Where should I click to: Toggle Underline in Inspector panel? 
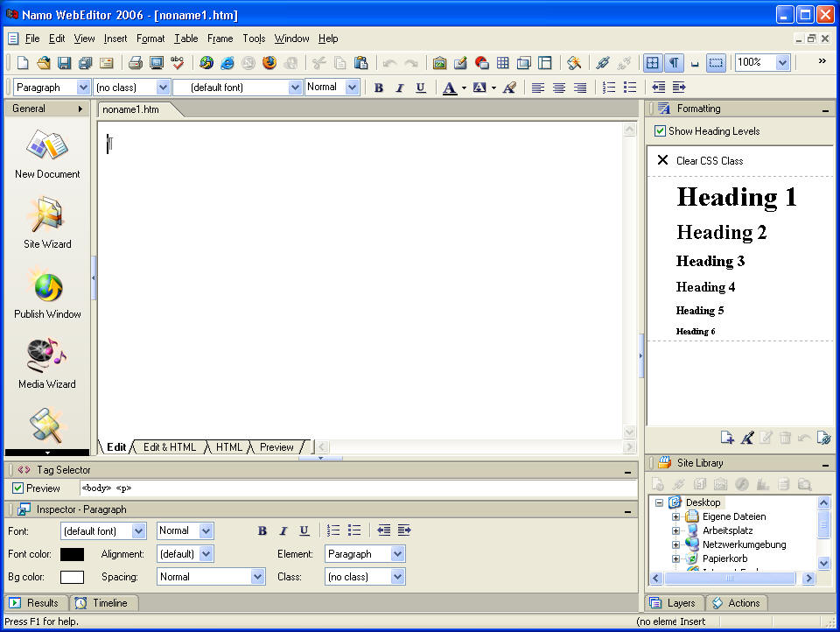click(x=304, y=530)
